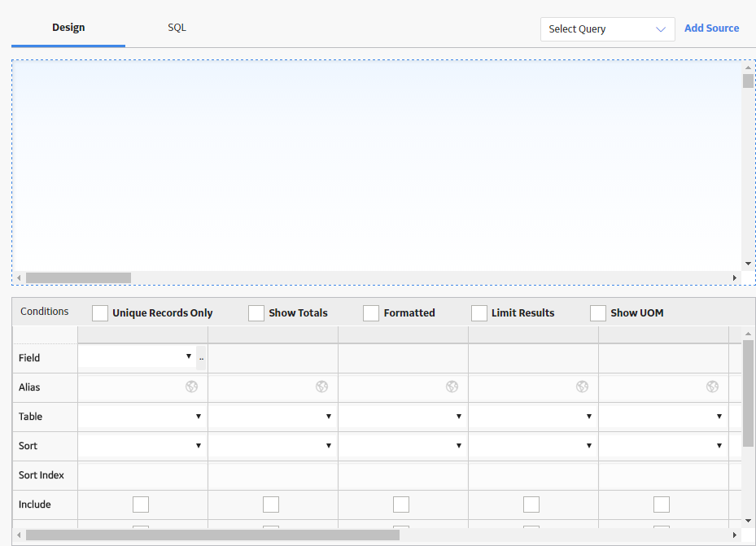
Task: Check the Formatted option
Action: [x=371, y=312]
